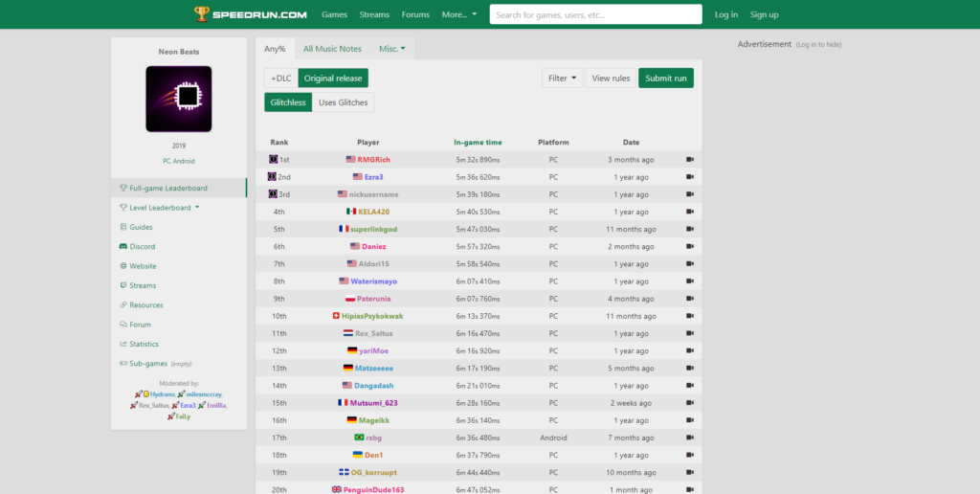Open the Sub-games sidebar link
This screenshot has height=494, width=980.
coord(156,363)
